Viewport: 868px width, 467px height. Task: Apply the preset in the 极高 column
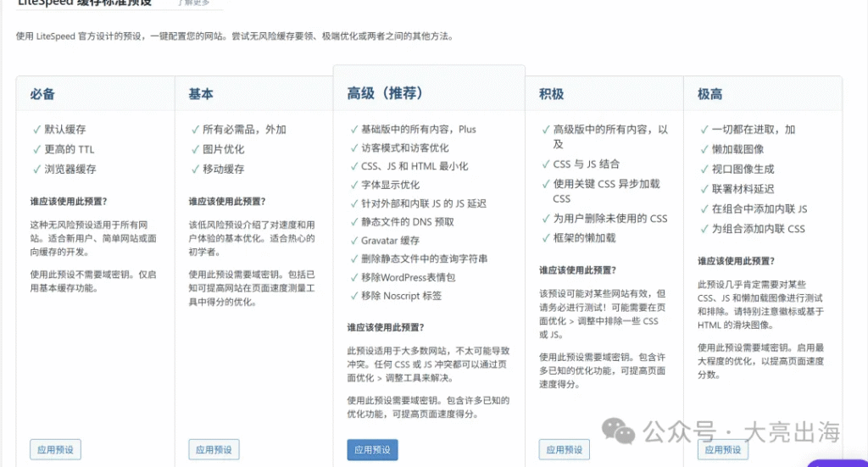723,449
